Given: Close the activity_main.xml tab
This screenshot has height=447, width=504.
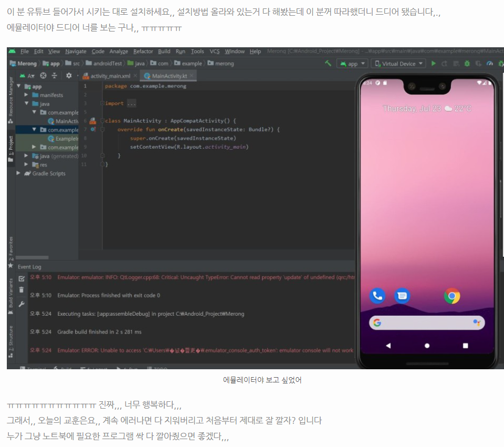Looking at the screenshot, I should 135,76.
